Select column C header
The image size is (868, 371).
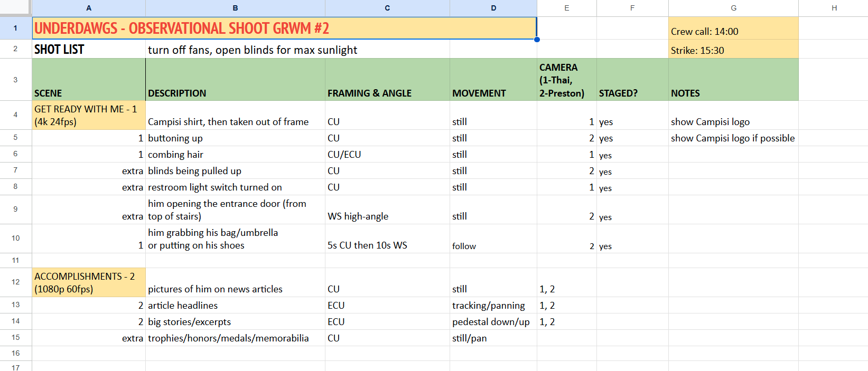387,8
